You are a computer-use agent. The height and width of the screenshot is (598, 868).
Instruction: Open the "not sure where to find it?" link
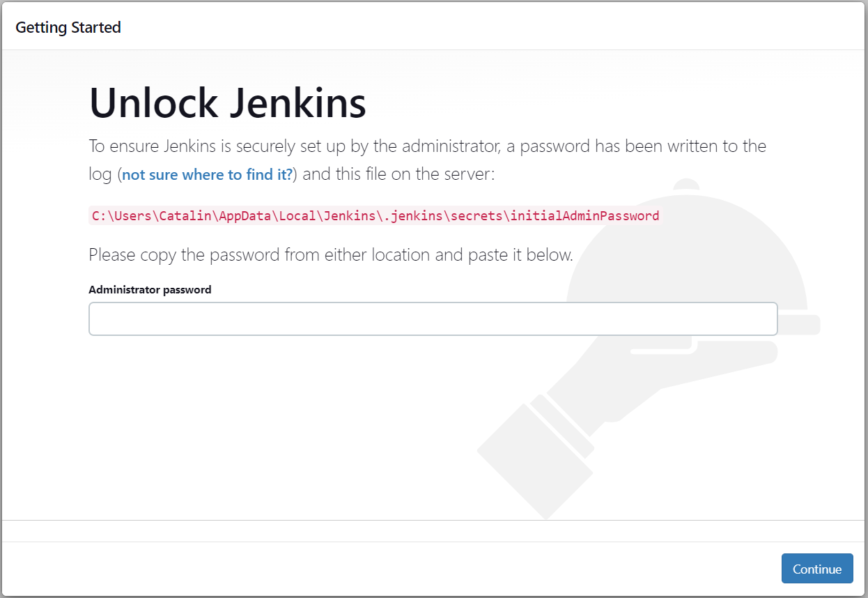(208, 174)
